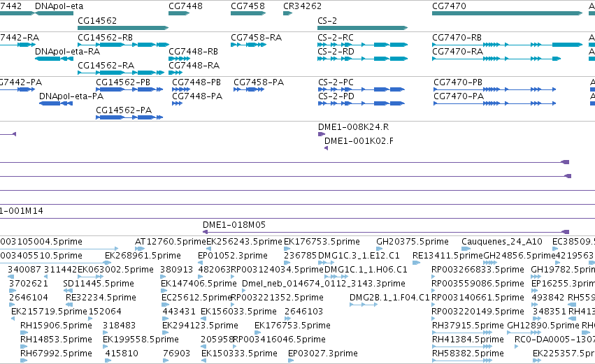This screenshot has width=595, height=364.
Task: Select EST EK294123.5prime
Action: [201, 326]
